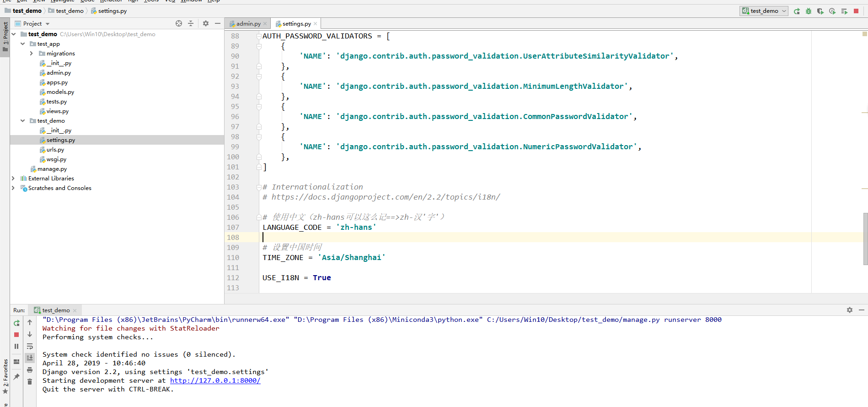Collapse the test_demo root project node

(14, 34)
